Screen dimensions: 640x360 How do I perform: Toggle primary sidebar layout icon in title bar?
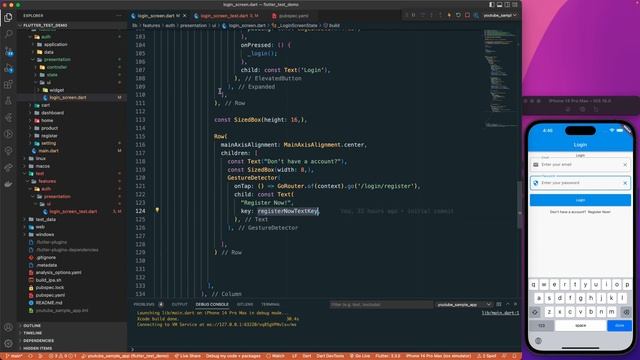pos(491,4)
